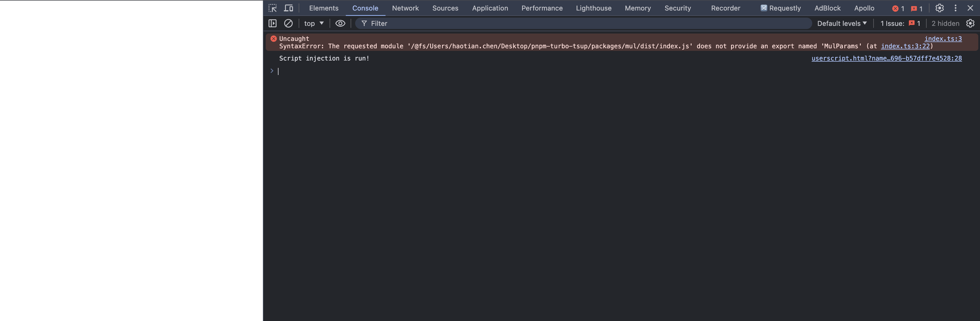Click the 2 hidden messages label
Screen dimensions: 980x321
(x=945, y=23)
